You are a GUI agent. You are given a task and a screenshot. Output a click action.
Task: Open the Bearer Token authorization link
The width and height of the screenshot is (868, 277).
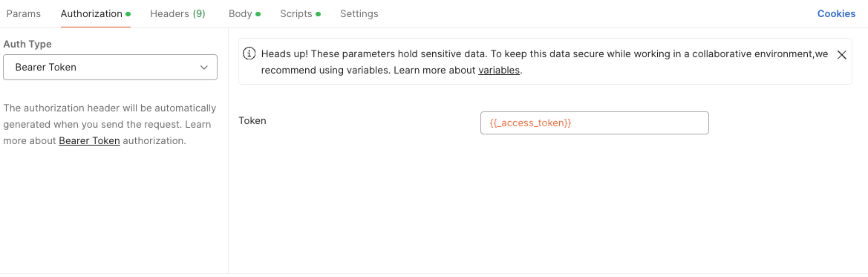pyautogui.click(x=90, y=140)
